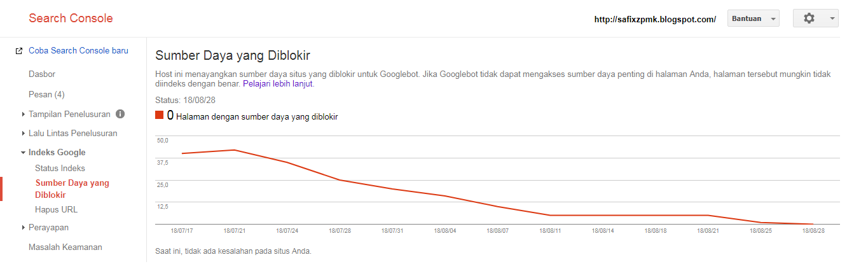
Task: Open Masalah Keamanan page
Action: [65, 247]
